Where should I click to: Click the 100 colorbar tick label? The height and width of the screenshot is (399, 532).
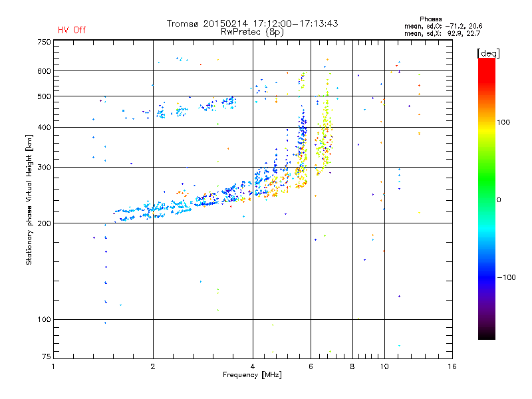[503, 122]
